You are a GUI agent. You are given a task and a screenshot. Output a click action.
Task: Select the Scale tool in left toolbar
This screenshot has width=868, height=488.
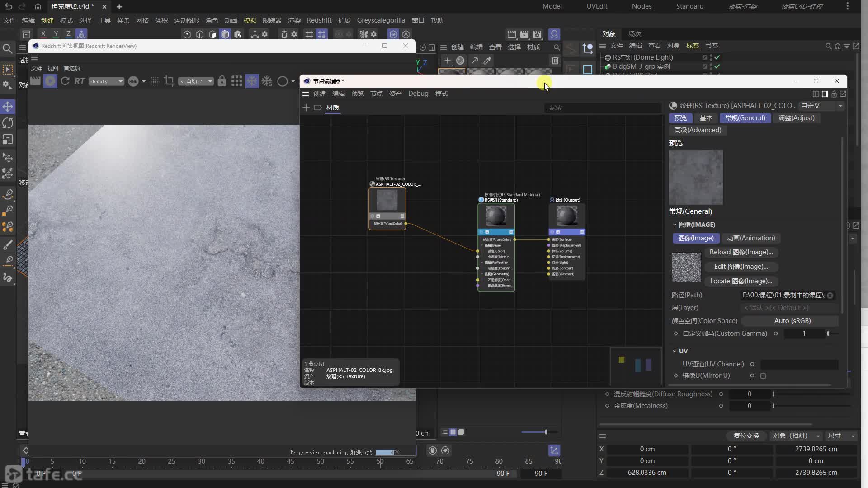(8, 140)
